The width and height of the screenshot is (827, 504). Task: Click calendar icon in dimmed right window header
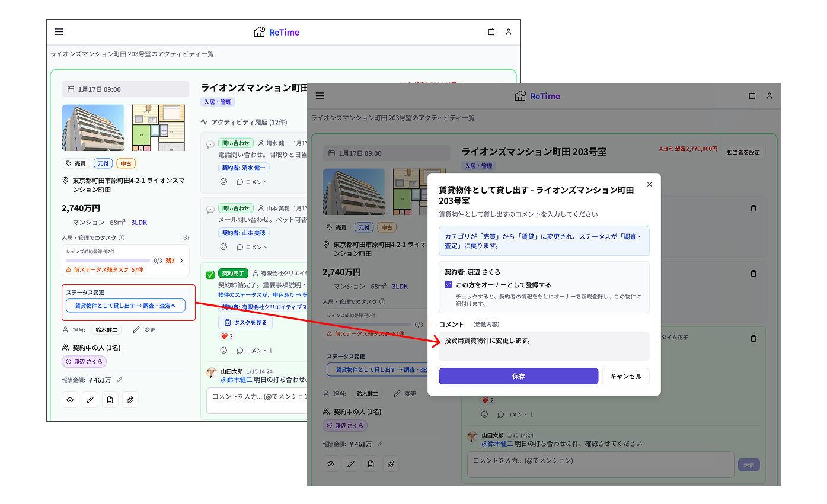click(x=752, y=96)
